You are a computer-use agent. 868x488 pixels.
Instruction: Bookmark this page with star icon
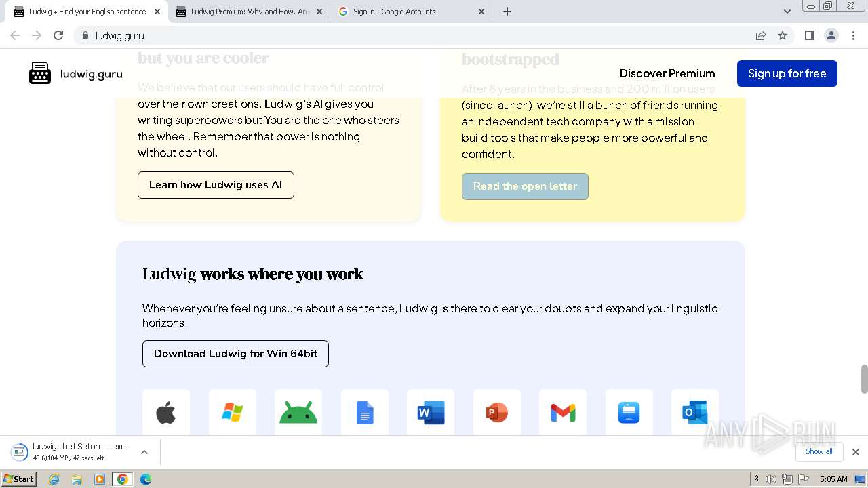[x=783, y=35]
